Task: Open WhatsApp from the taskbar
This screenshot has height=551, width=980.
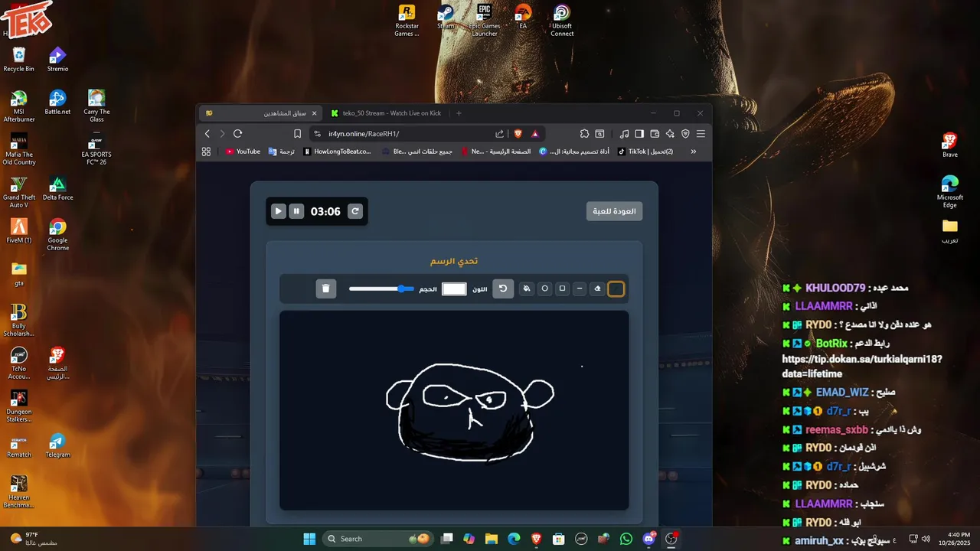Action: coord(626,539)
